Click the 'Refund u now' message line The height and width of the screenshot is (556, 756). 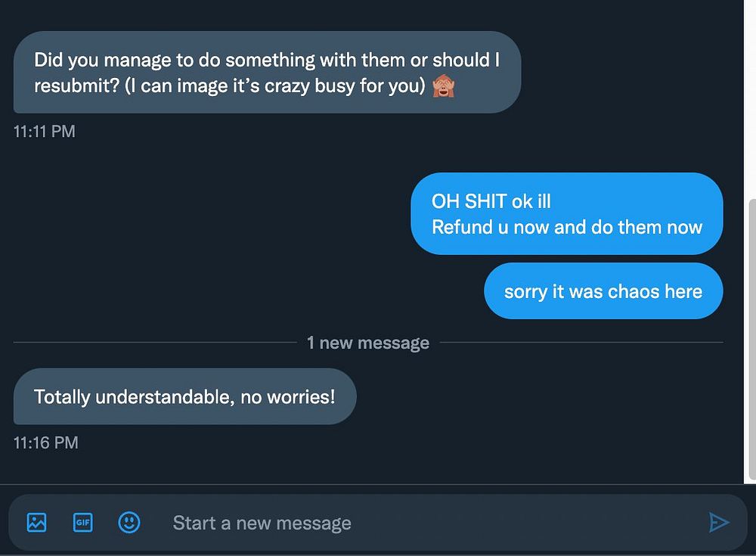point(567,227)
